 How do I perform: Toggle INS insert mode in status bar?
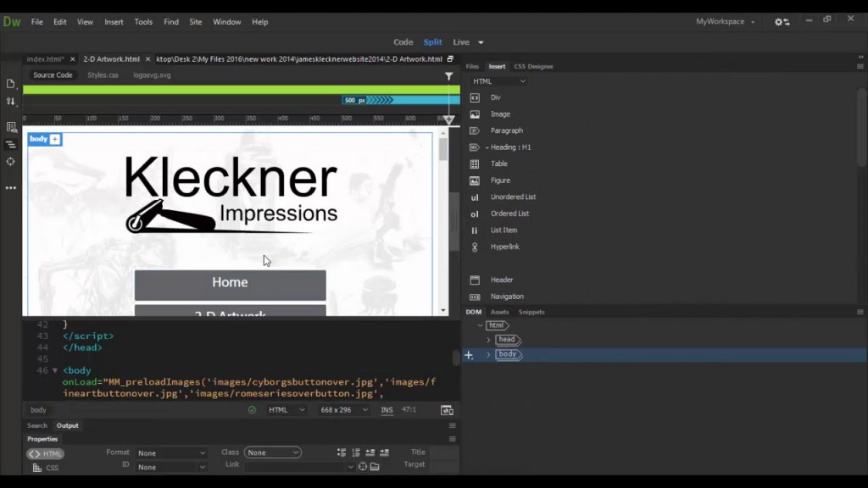coord(387,409)
